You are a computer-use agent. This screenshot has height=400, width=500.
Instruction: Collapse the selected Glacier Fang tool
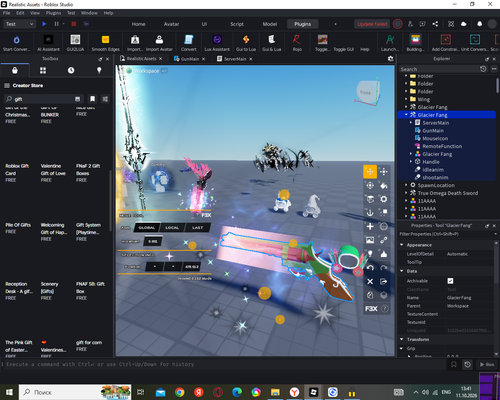pyautogui.click(x=406, y=115)
